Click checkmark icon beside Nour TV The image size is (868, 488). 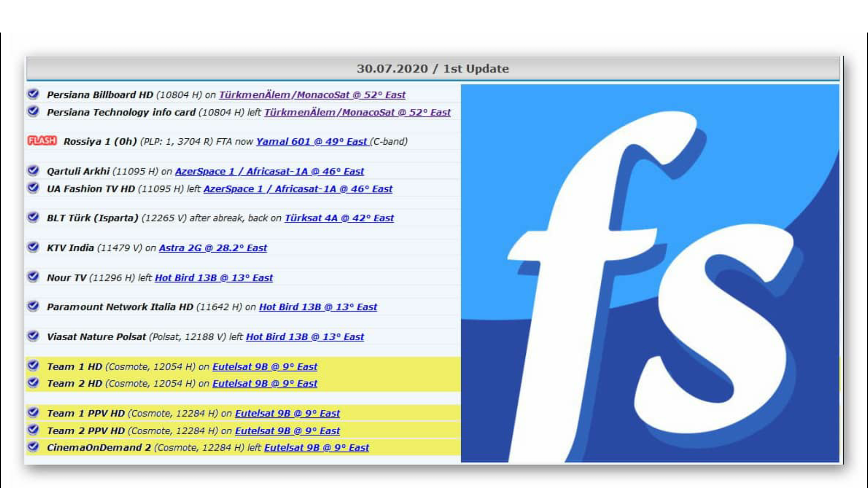coord(33,277)
